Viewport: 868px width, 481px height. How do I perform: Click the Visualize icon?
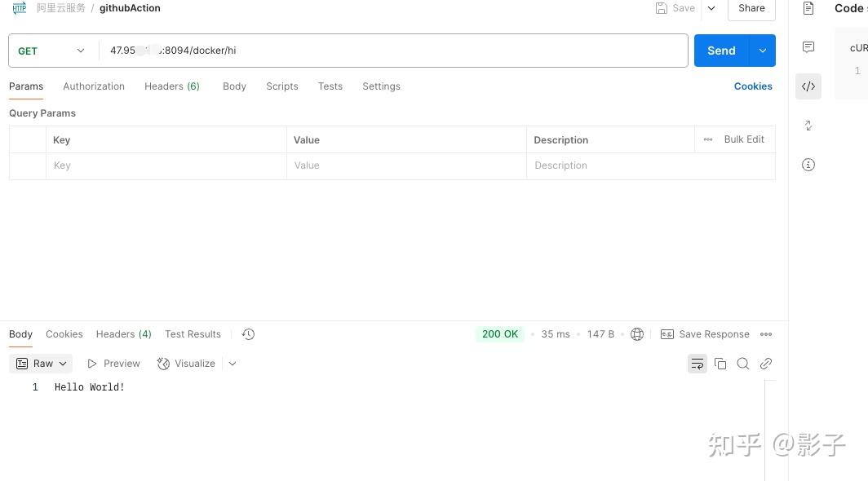(x=163, y=364)
